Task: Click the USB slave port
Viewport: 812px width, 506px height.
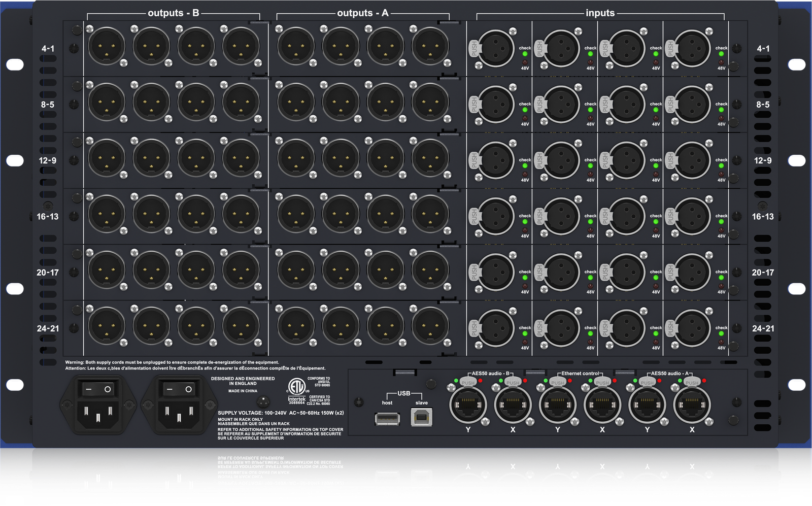Action: tap(421, 417)
